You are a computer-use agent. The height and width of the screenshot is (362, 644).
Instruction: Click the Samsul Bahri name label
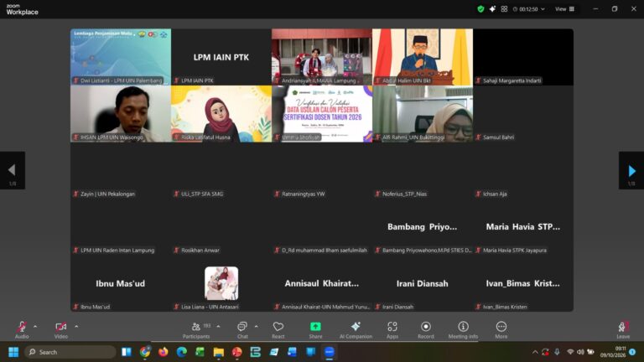(498, 137)
